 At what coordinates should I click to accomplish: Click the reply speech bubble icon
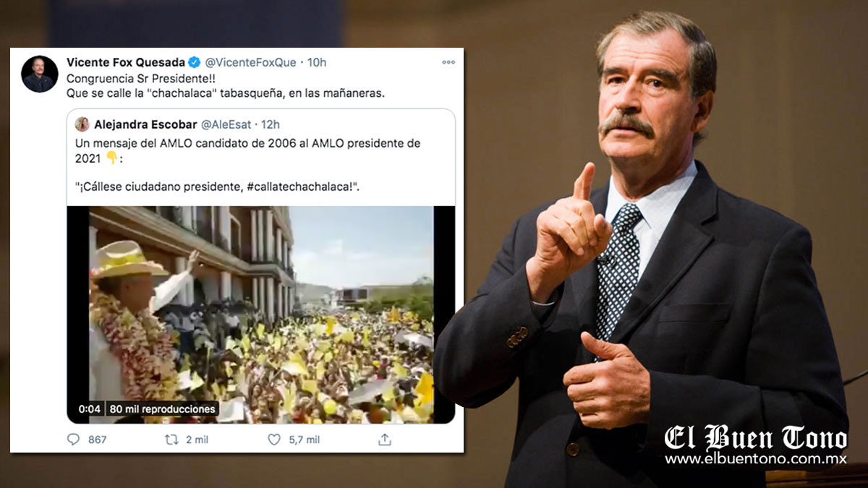pos(73,439)
